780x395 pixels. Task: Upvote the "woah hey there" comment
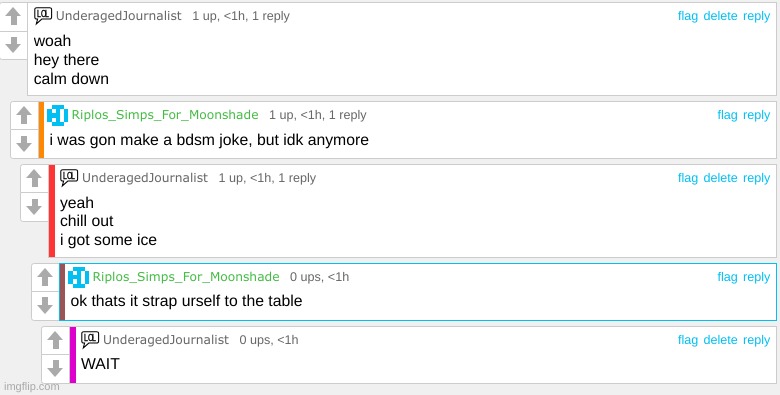click(13, 16)
